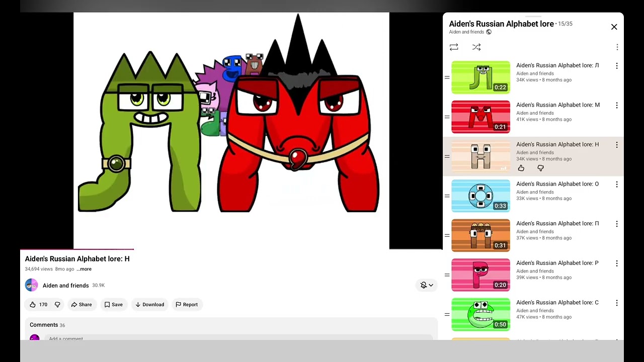This screenshot has width=644, height=362.
Task: Select the current Н video thumbnail
Action: (x=480, y=156)
